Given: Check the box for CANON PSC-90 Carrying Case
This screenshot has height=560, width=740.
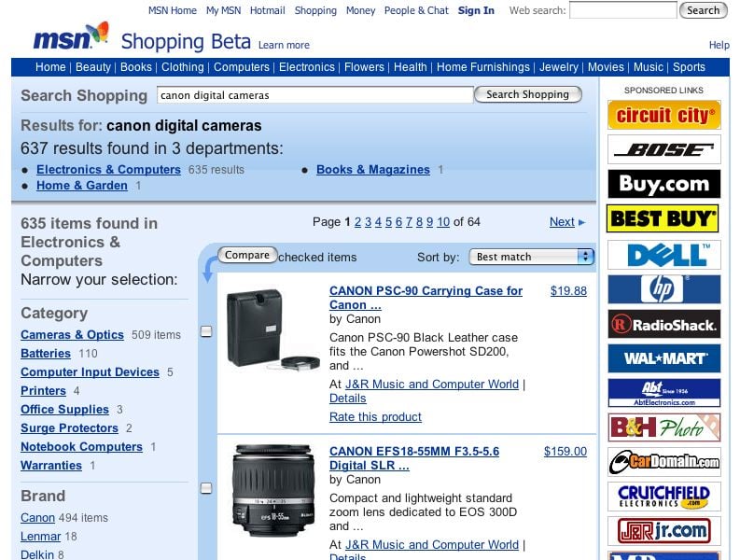Looking at the screenshot, I should point(206,331).
